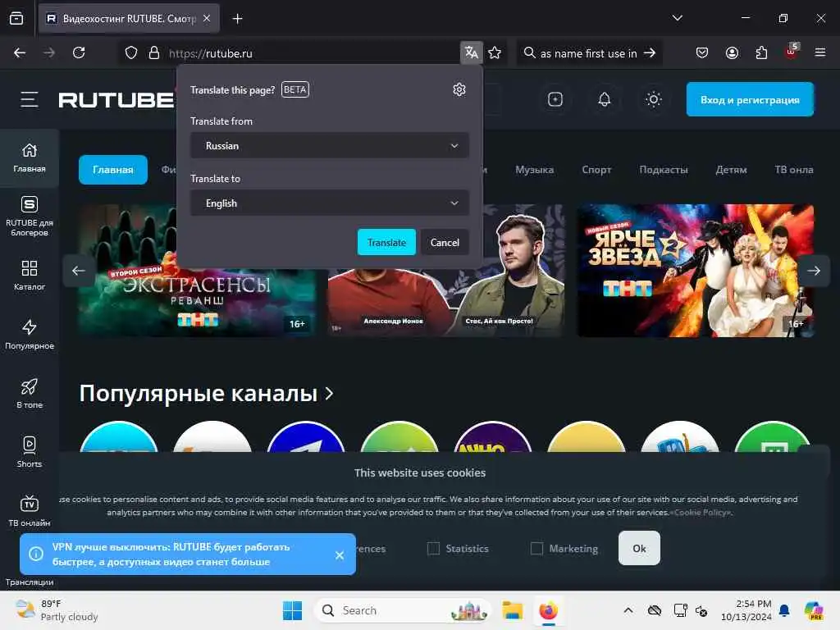840x630 pixels.
Task: Open RUTUBE для блогеров sidebar item
Action: [x=30, y=217]
